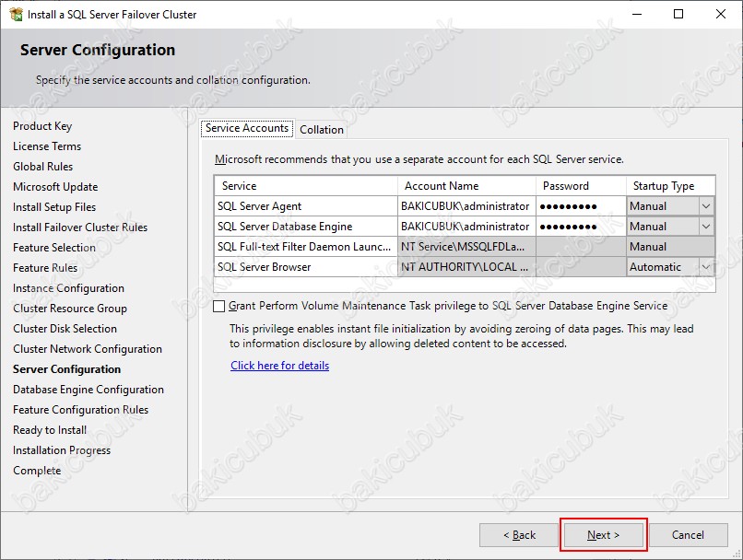This screenshot has height=560, width=743.
Task: Select Cluster Resource Group step
Action: coord(70,309)
